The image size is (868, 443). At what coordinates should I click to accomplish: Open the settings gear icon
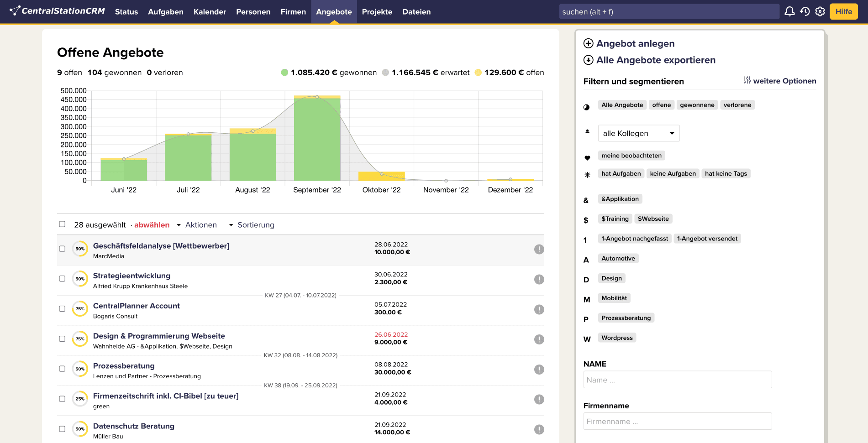click(x=820, y=11)
